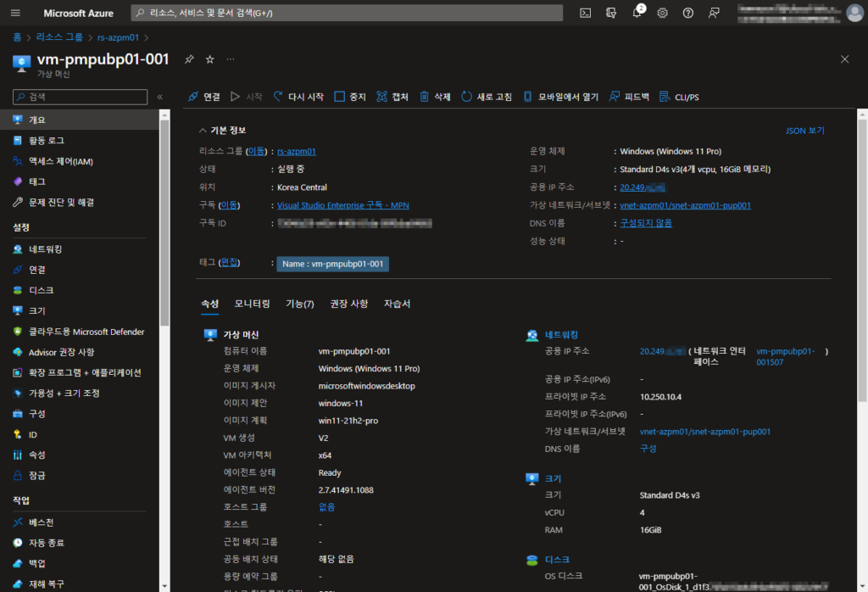Select the 속성 tab
The height and width of the screenshot is (592, 868).
coord(210,304)
